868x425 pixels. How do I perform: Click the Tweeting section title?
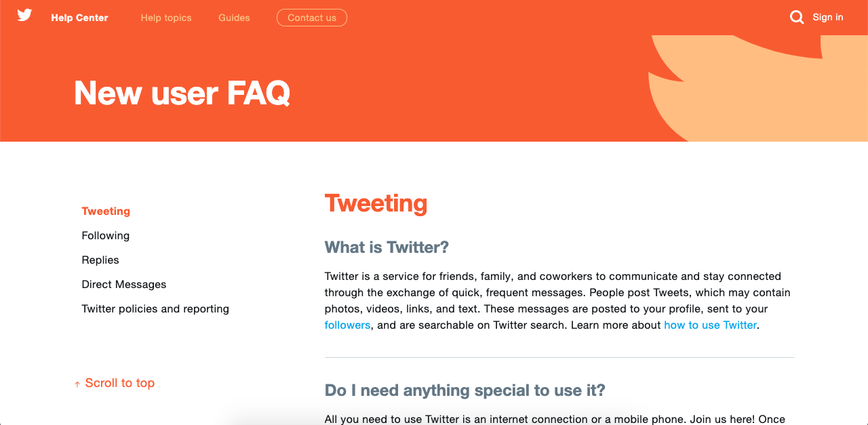coord(376,203)
